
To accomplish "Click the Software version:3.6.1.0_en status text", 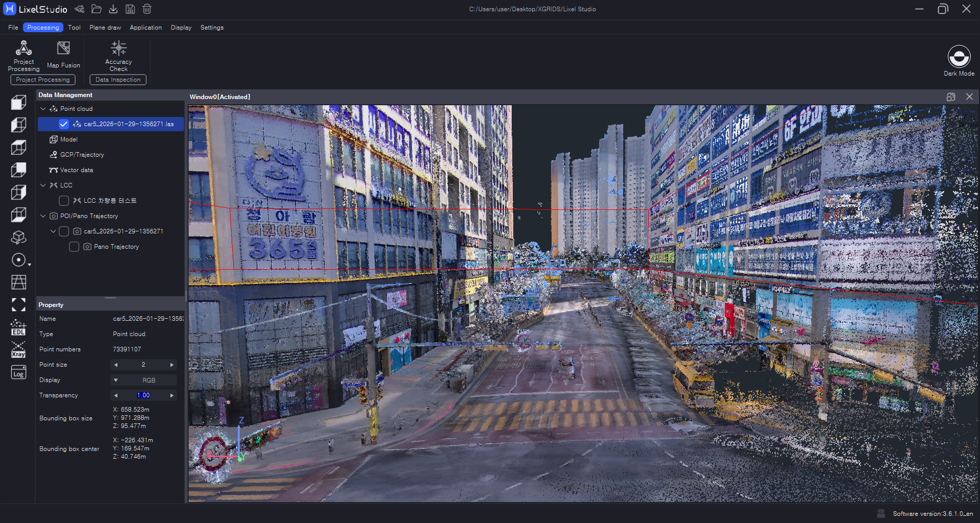I will click(x=933, y=514).
